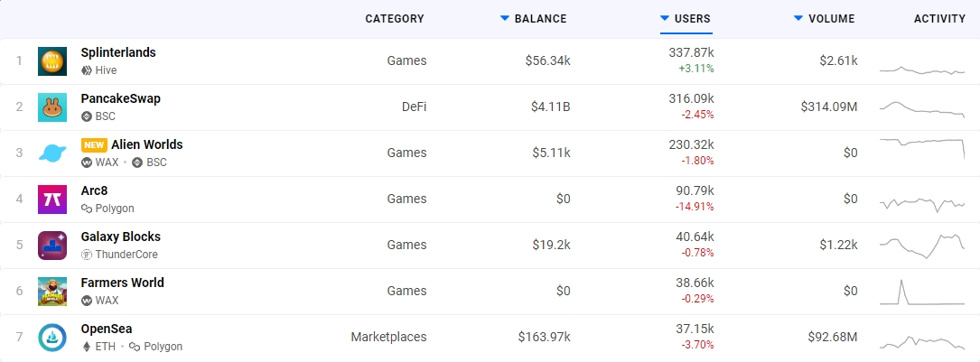Click the Galaxy Blocks app icon
The image size is (980, 362).
click(x=52, y=246)
